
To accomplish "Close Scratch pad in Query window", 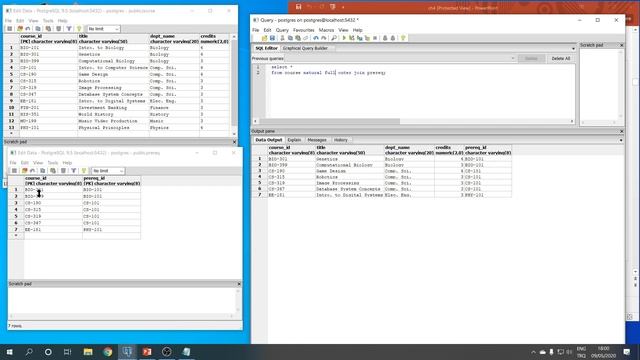I will pos(622,45).
